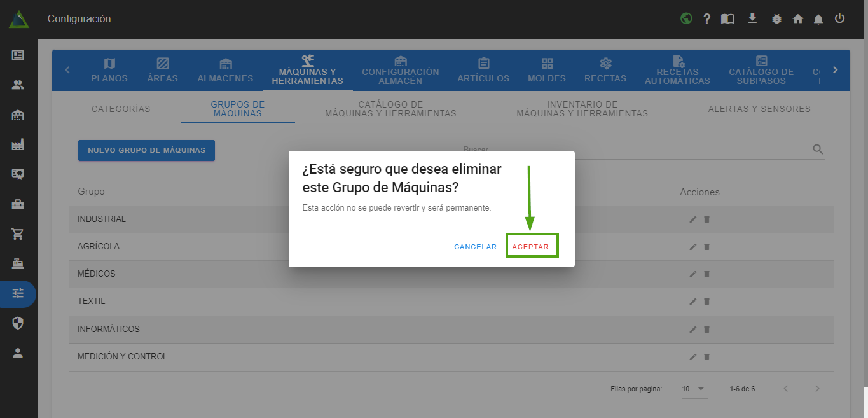Viewport: 868px width, 418px height.
Task: Click the trash icon for Industrial row
Action: pos(706,219)
